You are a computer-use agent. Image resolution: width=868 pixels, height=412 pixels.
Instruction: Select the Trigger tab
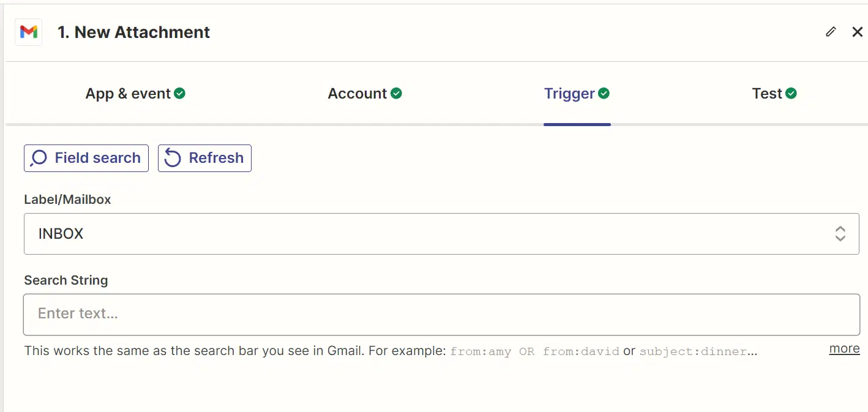(577, 94)
